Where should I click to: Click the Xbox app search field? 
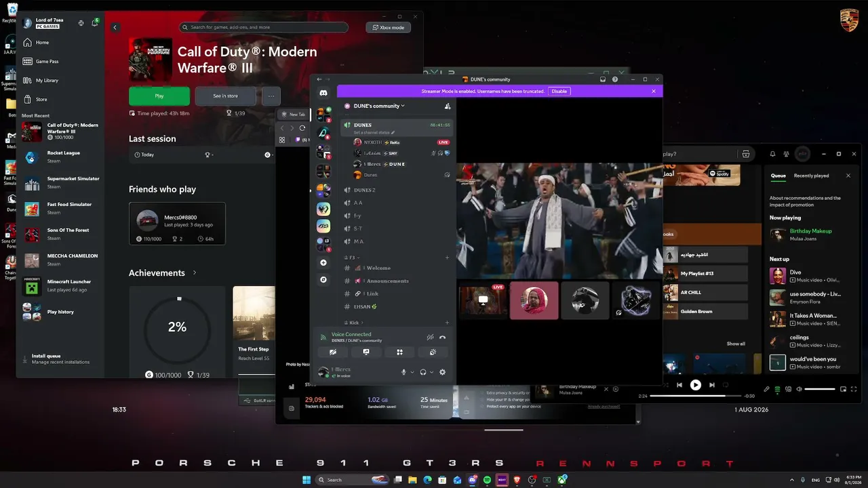tap(264, 28)
